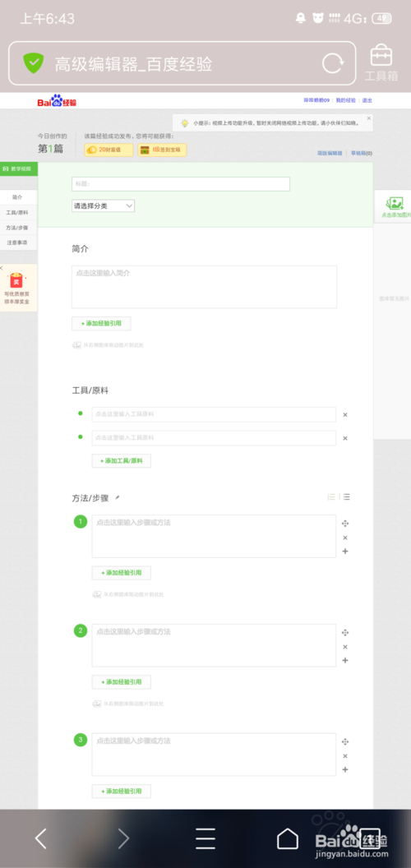Close the 小提示 tip banner
The image size is (411, 868).
369,118
